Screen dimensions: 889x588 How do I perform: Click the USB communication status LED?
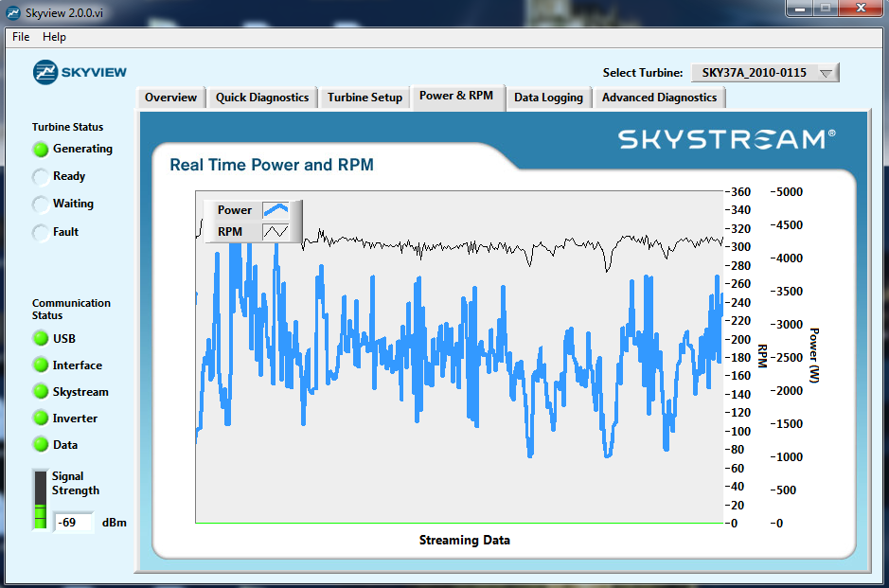coord(41,339)
